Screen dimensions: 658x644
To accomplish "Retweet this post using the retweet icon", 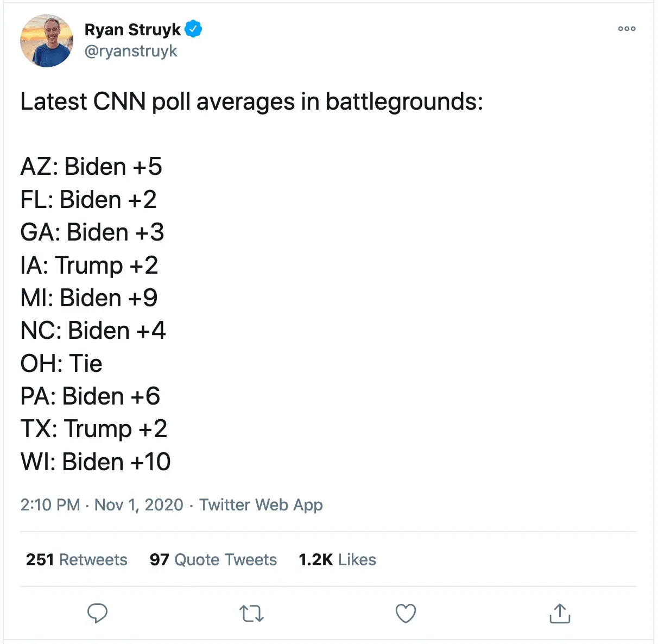I will (251, 614).
